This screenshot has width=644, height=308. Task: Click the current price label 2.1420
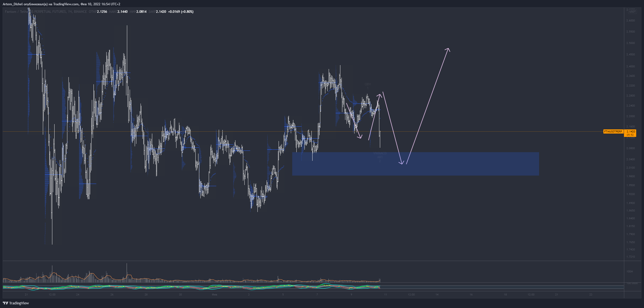[631, 131]
